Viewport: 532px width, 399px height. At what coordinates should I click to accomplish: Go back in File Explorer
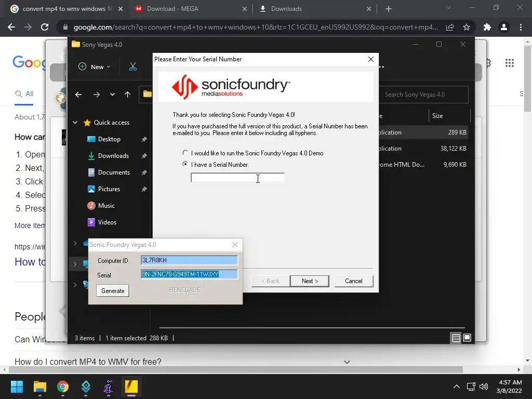[78, 95]
